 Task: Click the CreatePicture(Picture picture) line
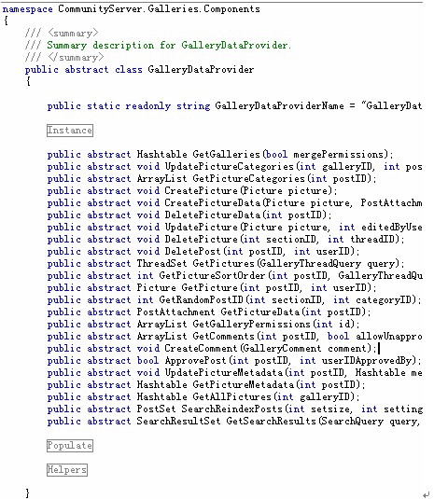click(x=192, y=190)
